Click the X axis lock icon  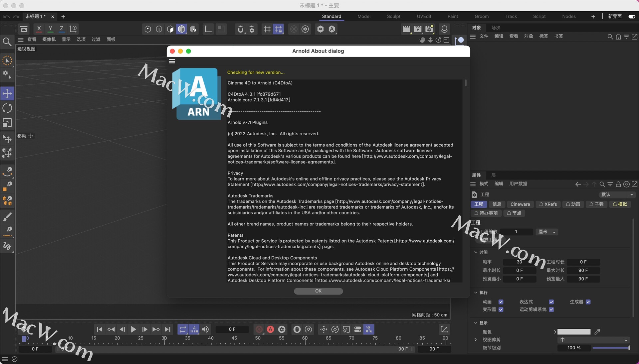point(39,29)
